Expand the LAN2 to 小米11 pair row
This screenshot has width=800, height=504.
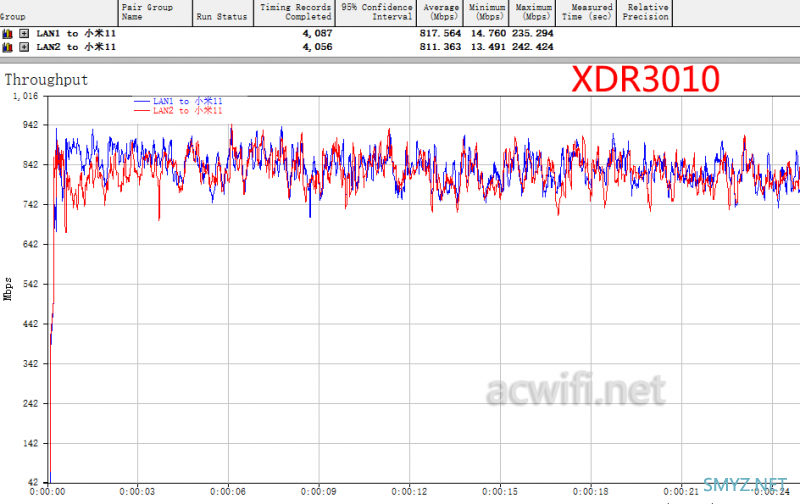click(x=24, y=47)
